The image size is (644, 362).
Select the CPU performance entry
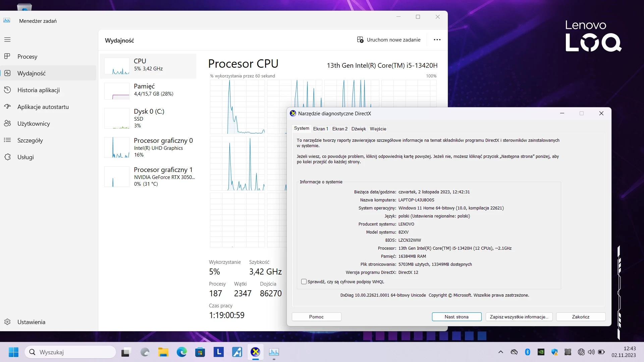click(148, 66)
